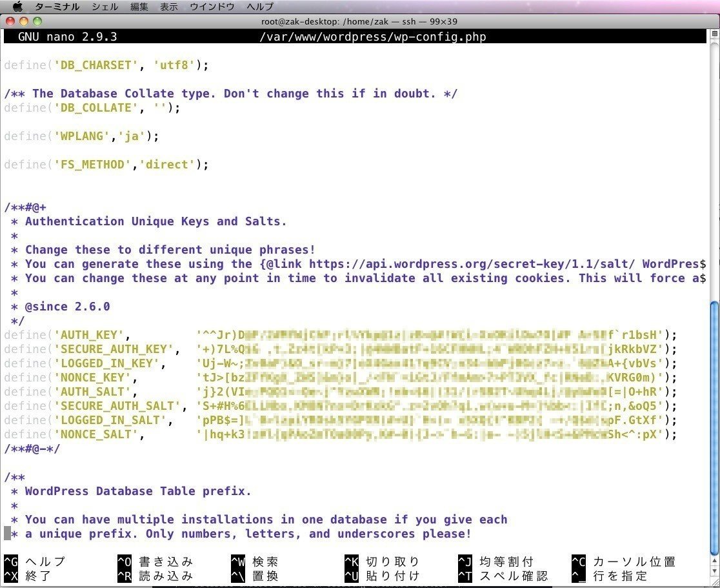The width and height of the screenshot is (720, 588).
Task: Click the 'utf8' value
Action: pyautogui.click(x=174, y=65)
